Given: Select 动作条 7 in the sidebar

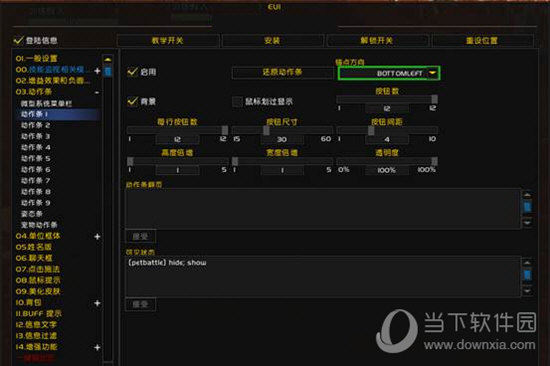Looking at the screenshot, I should click(35, 181).
